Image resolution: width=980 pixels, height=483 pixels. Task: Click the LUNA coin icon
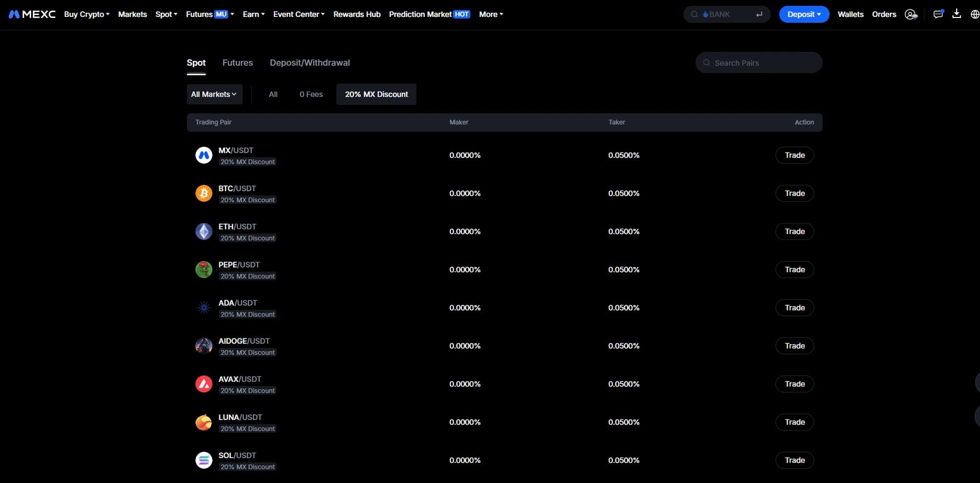(x=204, y=422)
